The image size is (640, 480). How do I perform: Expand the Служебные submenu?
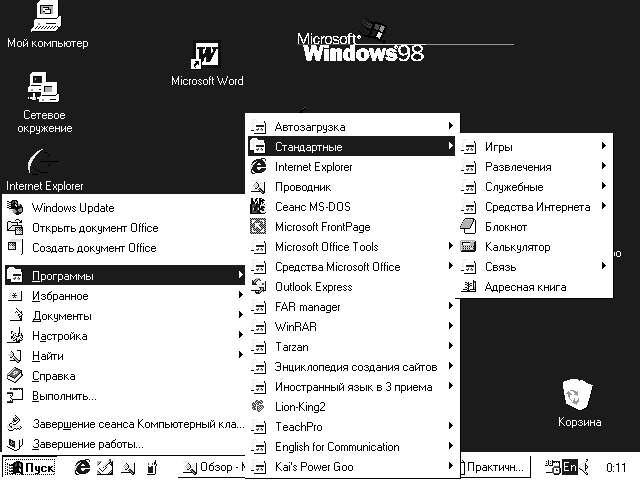(x=534, y=187)
